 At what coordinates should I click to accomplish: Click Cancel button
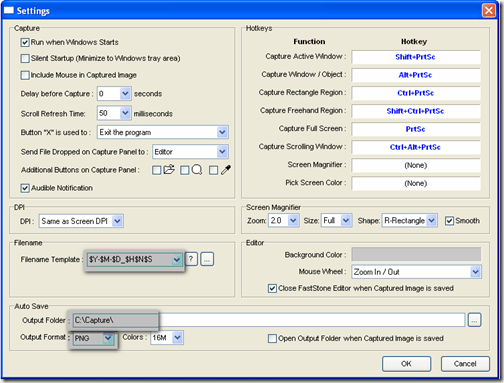pos(465,364)
